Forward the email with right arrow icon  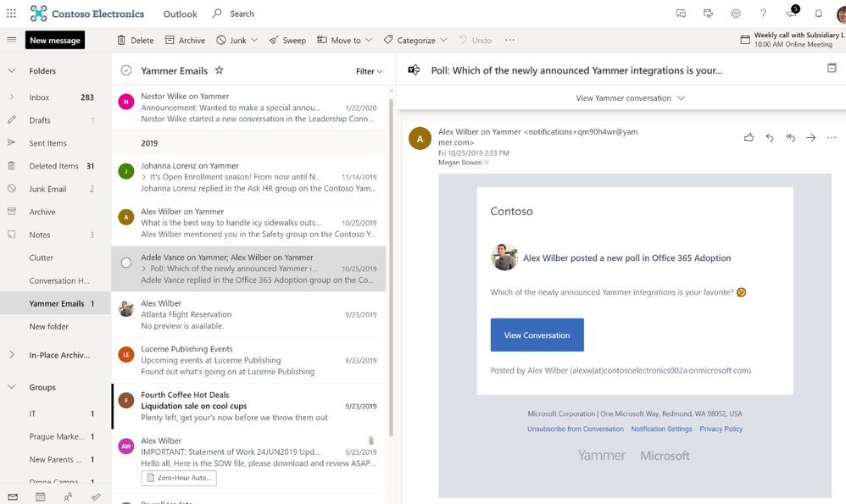811,137
